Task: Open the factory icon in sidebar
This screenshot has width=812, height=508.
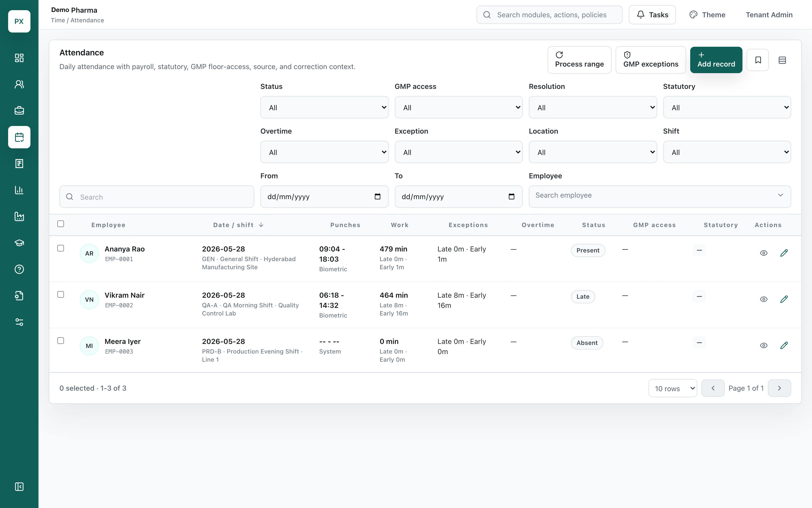Action: 19,216
